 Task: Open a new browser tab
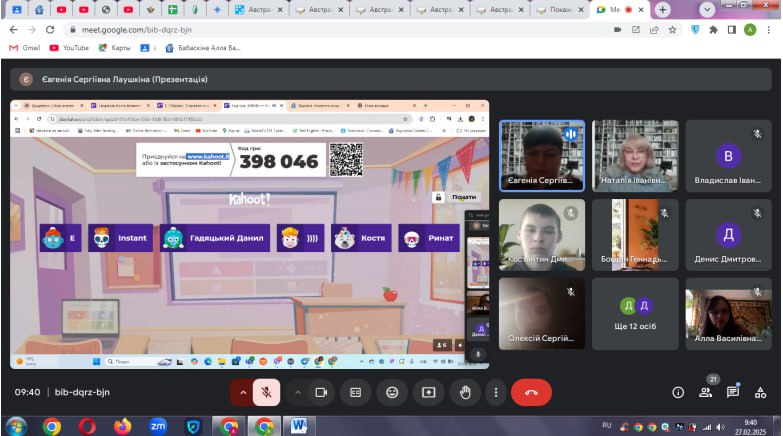pyautogui.click(x=662, y=9)
